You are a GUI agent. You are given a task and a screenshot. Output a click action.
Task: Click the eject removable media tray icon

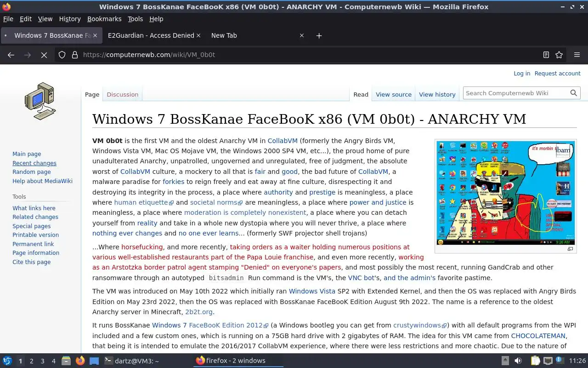pos(505,361)
